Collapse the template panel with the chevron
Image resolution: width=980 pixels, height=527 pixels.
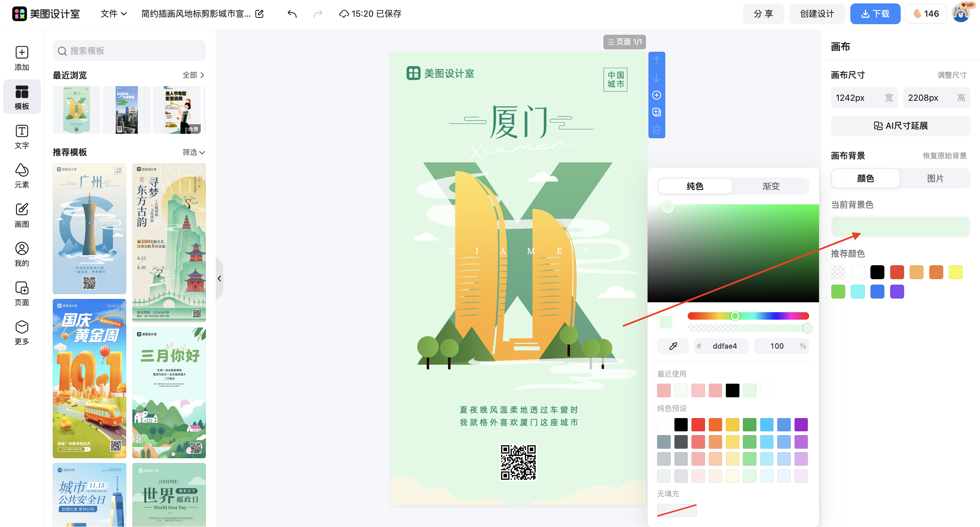(x=220, y=278)
